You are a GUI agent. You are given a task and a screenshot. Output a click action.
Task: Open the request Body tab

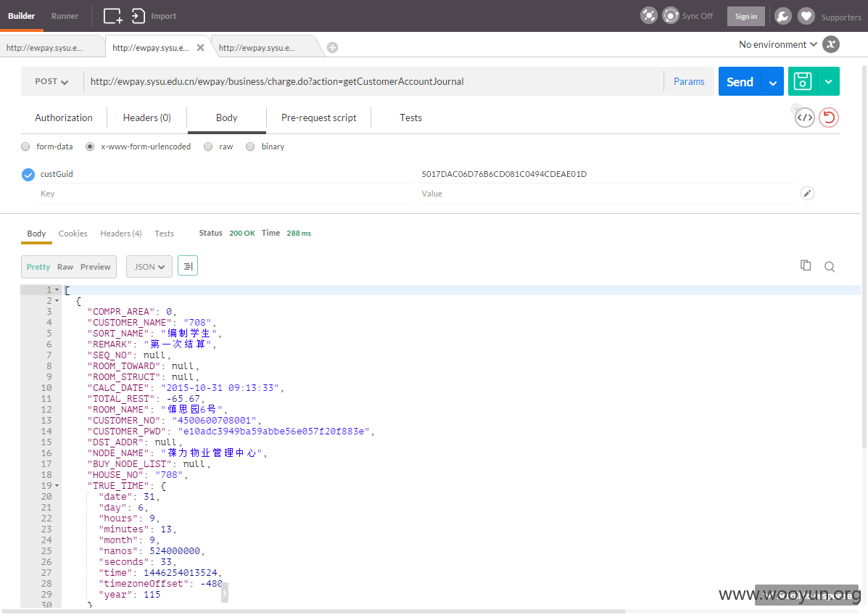(226, 117)
